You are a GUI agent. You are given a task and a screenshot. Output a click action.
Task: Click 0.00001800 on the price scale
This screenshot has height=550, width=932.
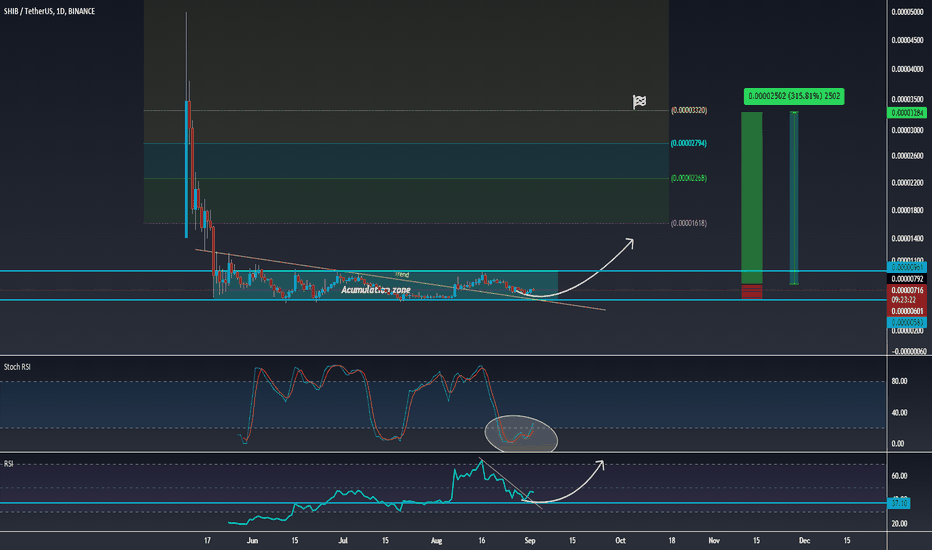pyautogui.click(x=908, y=210)
